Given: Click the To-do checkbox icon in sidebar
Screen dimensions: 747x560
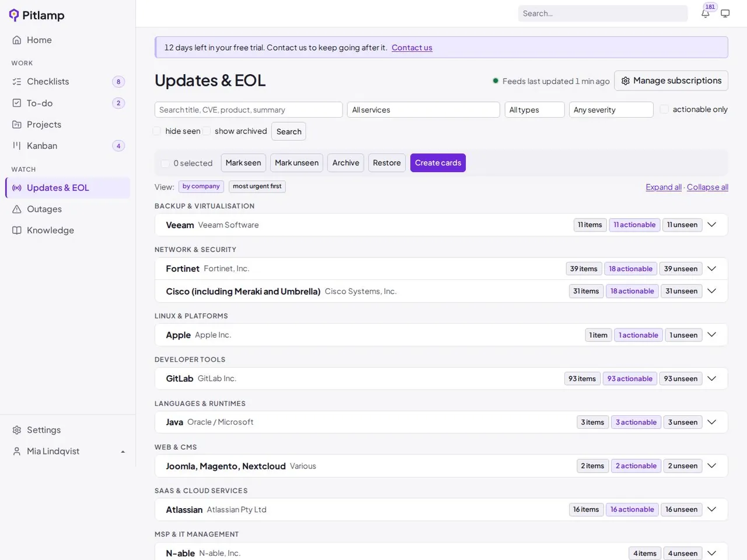Looking at the screenshot, I should [17, 103].
